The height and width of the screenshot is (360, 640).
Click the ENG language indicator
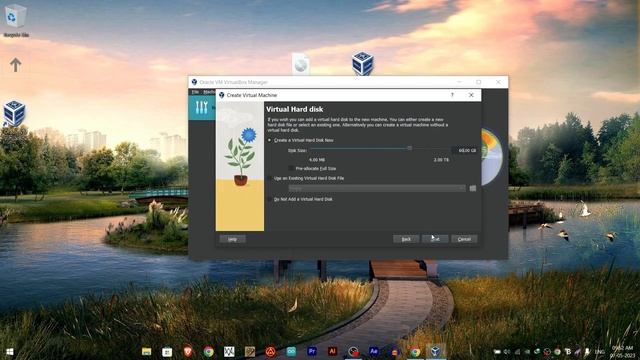click(x=600, y=351)
